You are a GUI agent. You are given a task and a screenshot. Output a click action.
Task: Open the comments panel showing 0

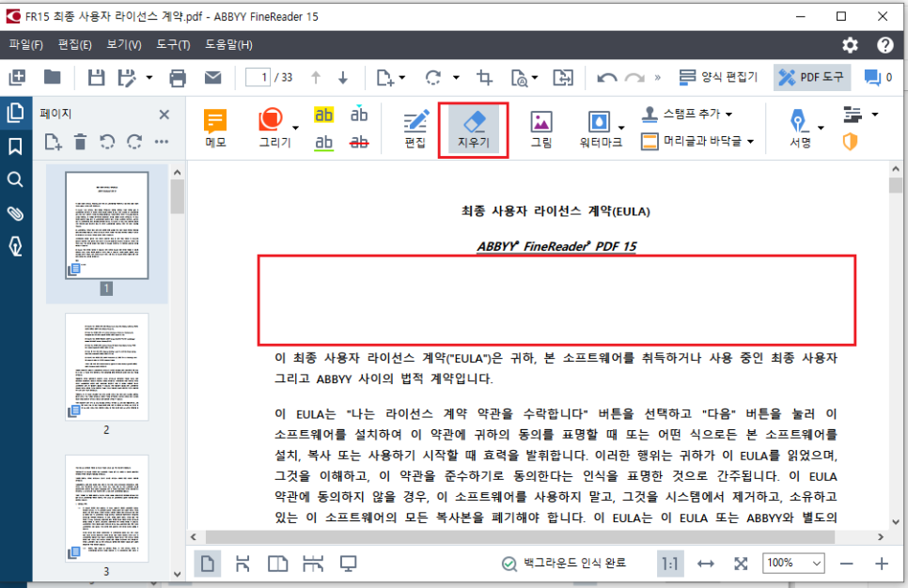click(x=878, y=77)
